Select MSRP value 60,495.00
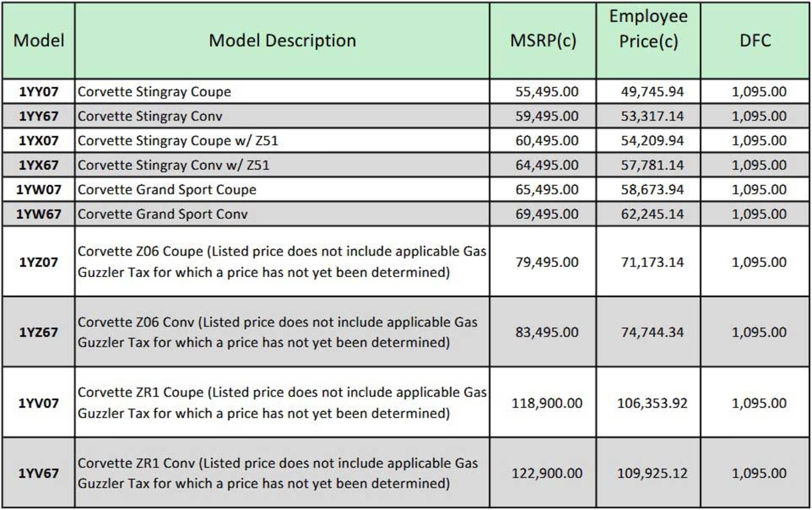Image resolution: width=812 pixels, height=510 pixels. [x=546, y=141]
